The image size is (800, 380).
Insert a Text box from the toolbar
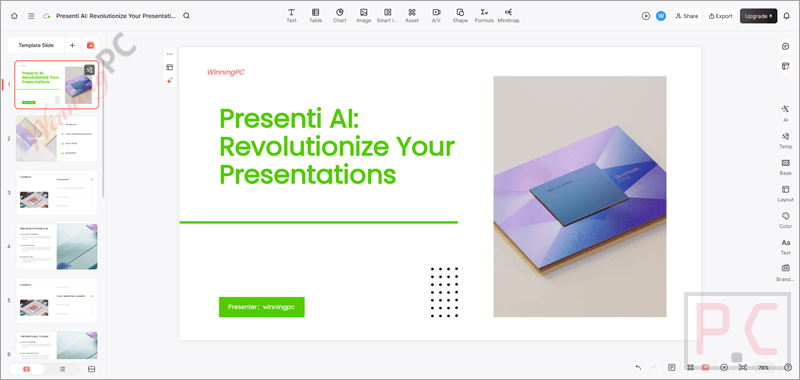click(291, 15)
